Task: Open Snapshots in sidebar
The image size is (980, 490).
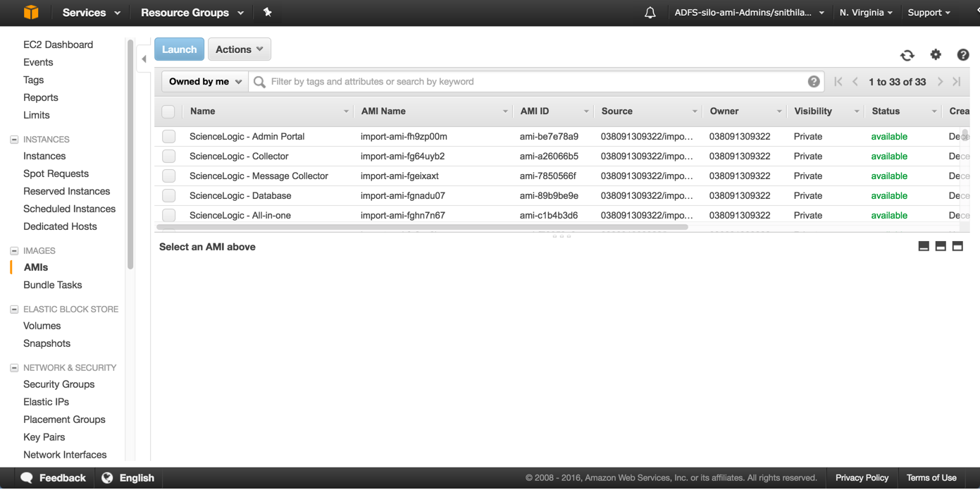Action: coord(46,343)
